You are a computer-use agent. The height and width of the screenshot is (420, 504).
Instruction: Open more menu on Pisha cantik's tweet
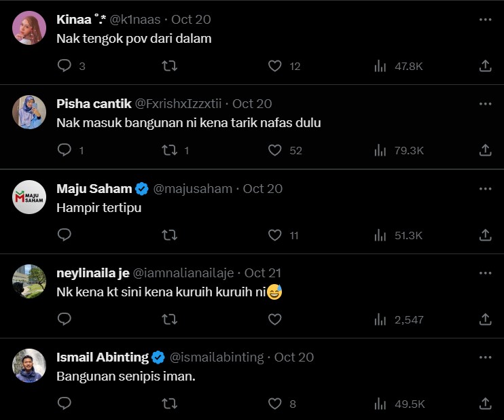point(485,104)
